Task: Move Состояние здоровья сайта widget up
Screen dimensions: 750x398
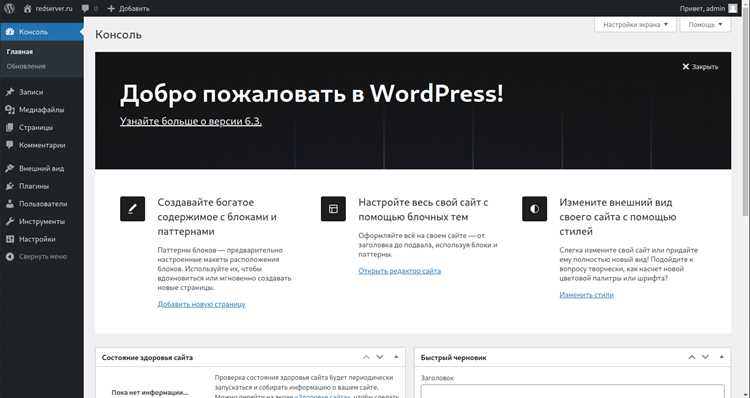Action: pyautogui.click(x=366, y=357)
